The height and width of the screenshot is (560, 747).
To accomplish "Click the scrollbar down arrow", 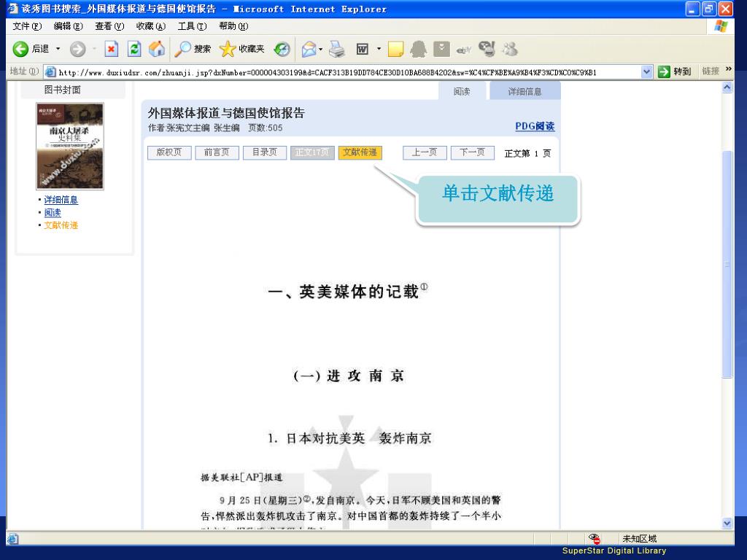I will coord(727,523).
